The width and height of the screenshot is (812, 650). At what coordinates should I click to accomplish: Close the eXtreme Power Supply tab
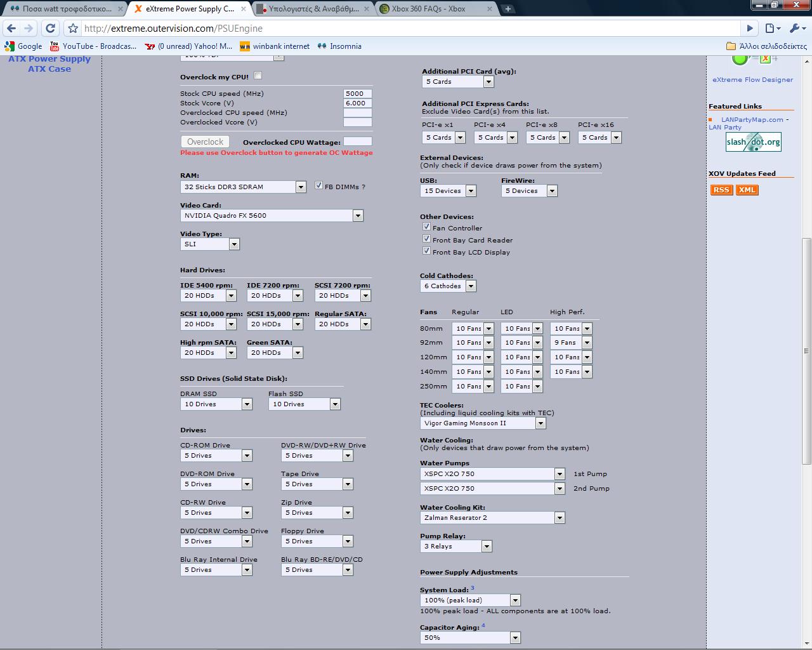pos(244,9)
